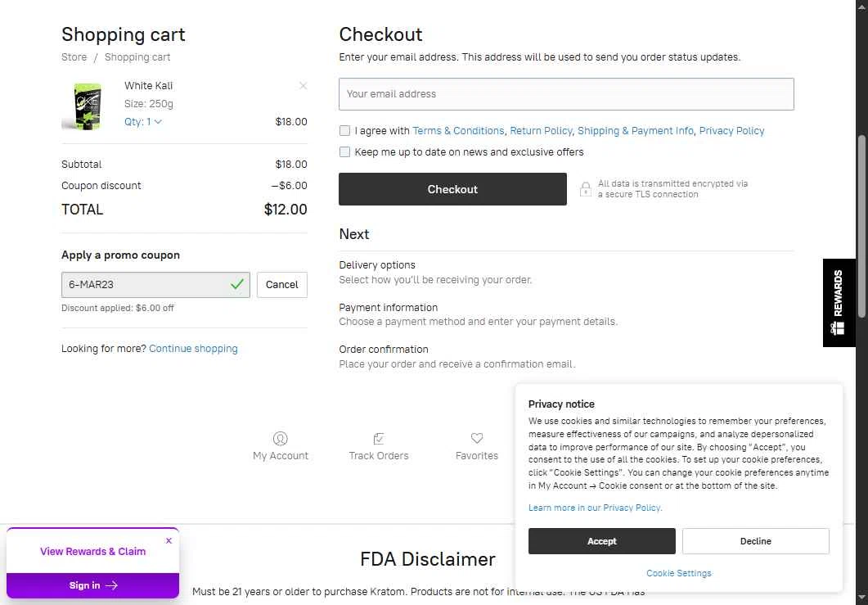This screenshot has width=868, height=605.
Task: Click the White Kali product thumbnail
Action: click(x=88, y=106)
